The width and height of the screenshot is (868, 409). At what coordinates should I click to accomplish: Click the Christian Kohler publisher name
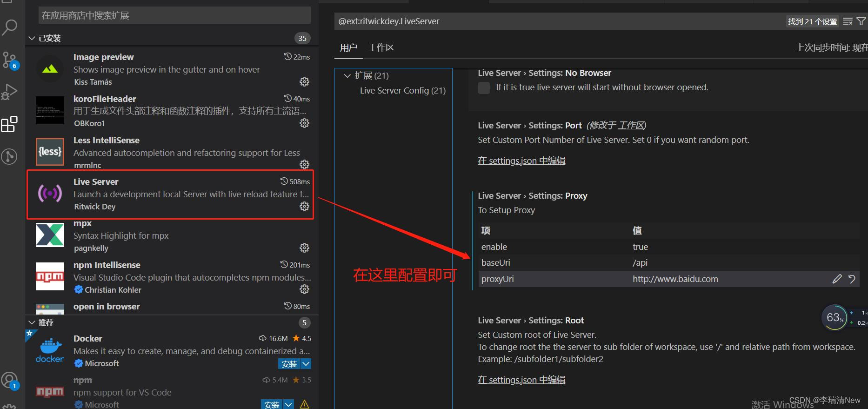click(113, 290)
